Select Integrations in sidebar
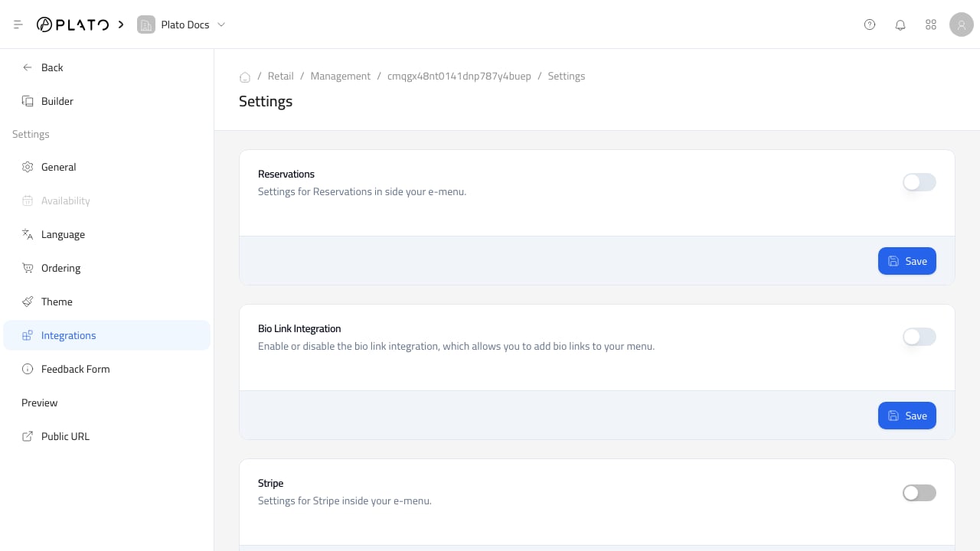The width and height of the screenshot is (980, 551). tap(107, 335)
